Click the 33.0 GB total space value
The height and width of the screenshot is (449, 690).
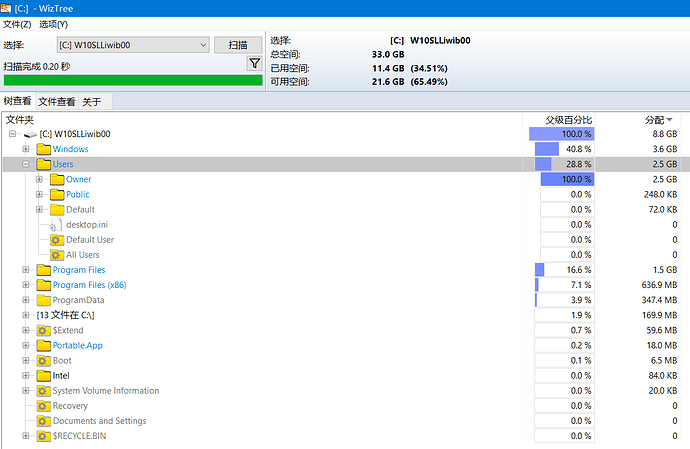tap(388, 54)
